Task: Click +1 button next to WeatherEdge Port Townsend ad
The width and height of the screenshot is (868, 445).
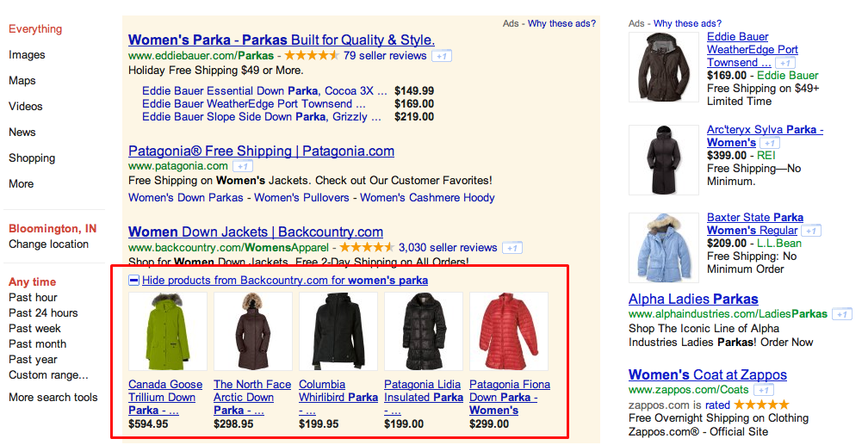Action: [784, 63]
